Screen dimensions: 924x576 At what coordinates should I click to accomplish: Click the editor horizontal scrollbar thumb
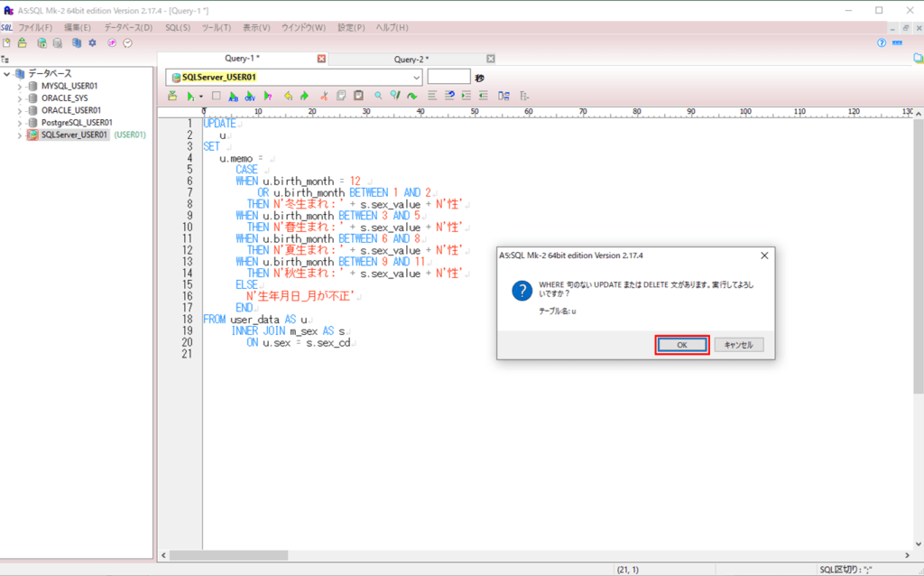tap(228, 555)
